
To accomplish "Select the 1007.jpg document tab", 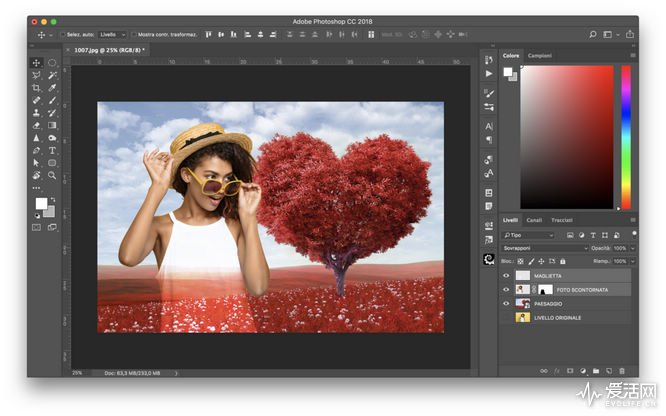I will point(109,50).
